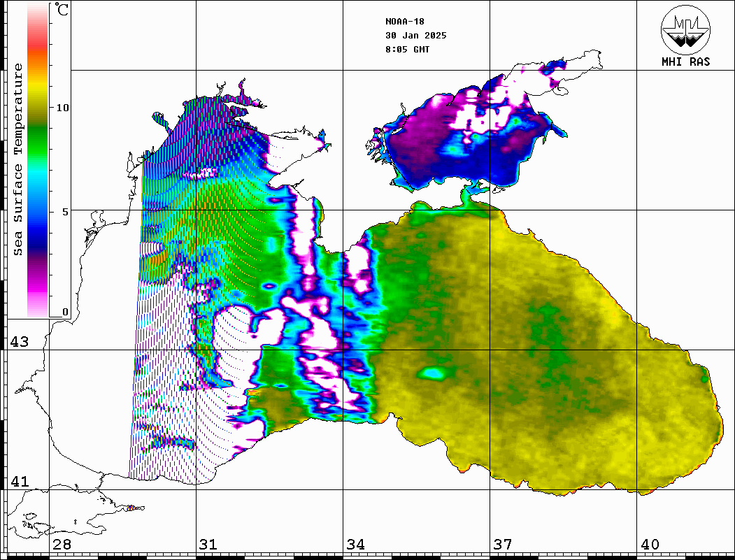This screenshot has height=560, width=735.
Task: Click longitude label '34'
Action: pyautogui.click(x=355, y=545)
